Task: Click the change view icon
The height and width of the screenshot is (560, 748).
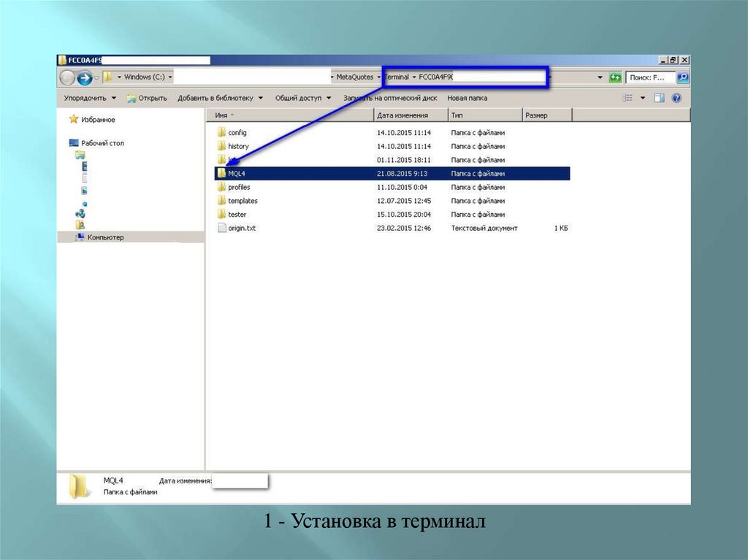Action: pos(627,98)
